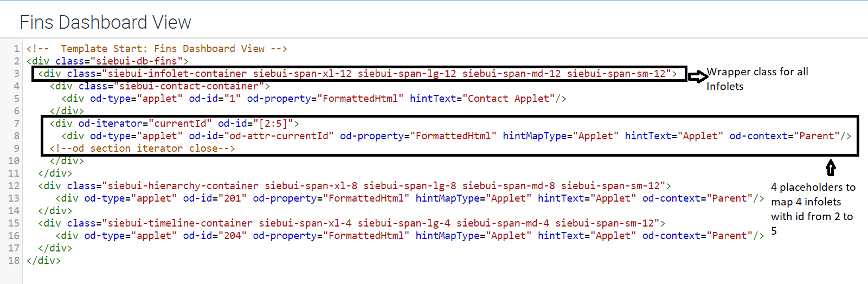Click line number 1 in gutter
868x284 pixels.
pyautogui.click(x=17, y=49)
